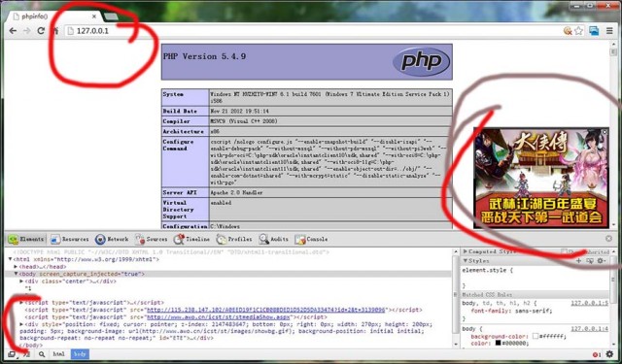Add a new style rule with plus icon
The height and width of the screenshot is (364, 622).
pyautogui.click(x=578, y=260)
